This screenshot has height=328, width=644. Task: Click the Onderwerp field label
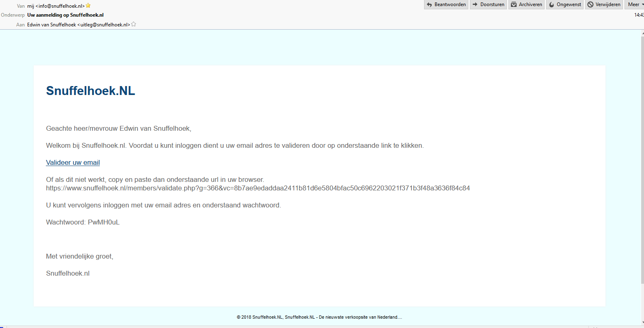(13, 15)
